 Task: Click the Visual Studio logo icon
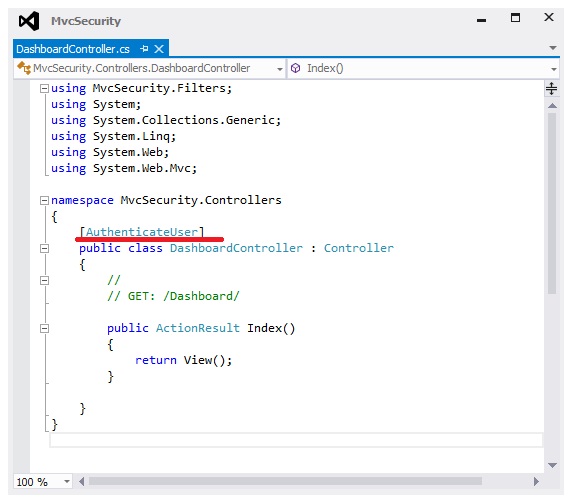coord(29,21)
